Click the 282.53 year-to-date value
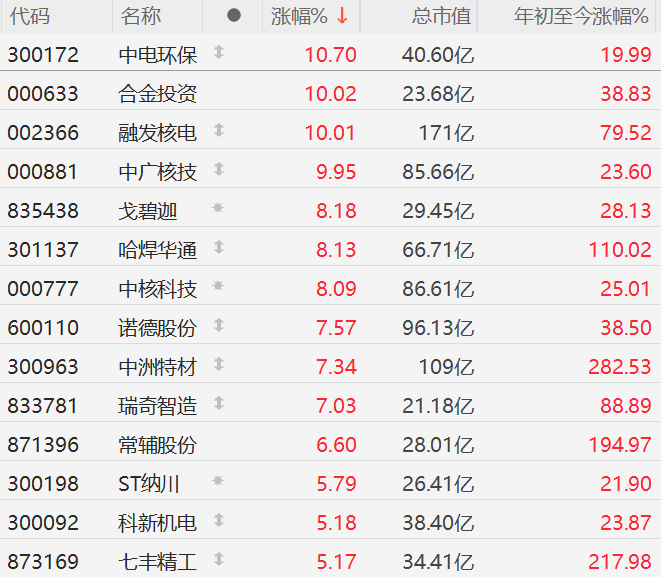This screenshot has height=577, width=661. pos(620,367)
